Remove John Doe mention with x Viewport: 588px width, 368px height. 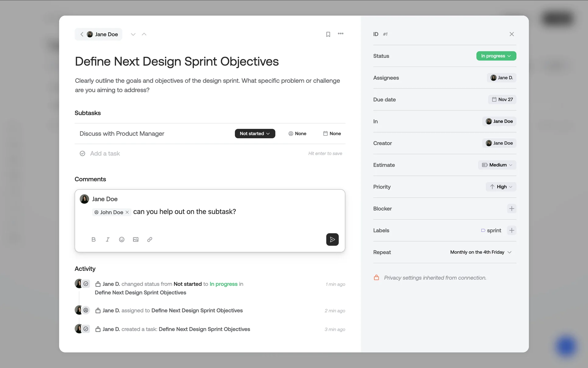click(x=127, y=212)
